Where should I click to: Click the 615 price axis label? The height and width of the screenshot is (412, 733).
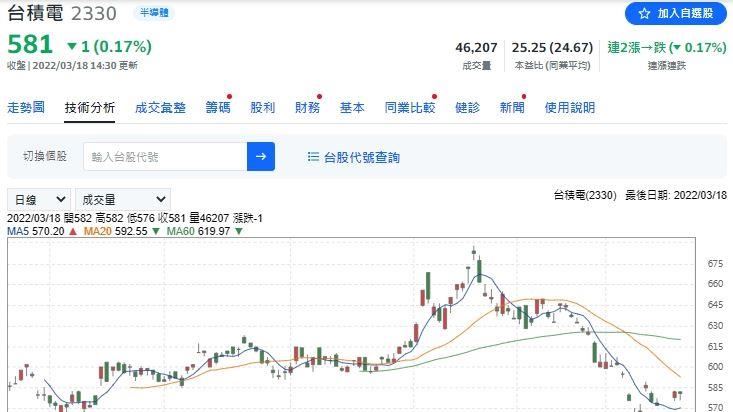pos(715,347)
